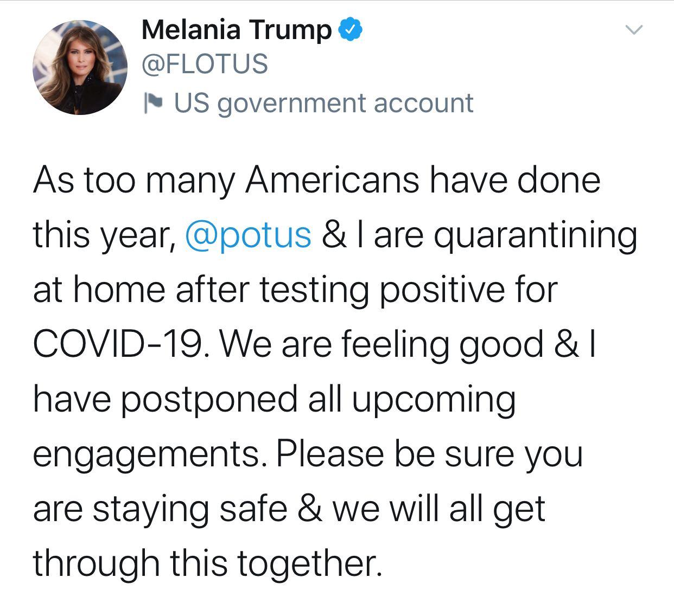Image resolution: width=674 pixels, height=616 pixels.
Task: Click the blue verified checkmark badge
Action: pyautogui.click(x=351, y=29)
